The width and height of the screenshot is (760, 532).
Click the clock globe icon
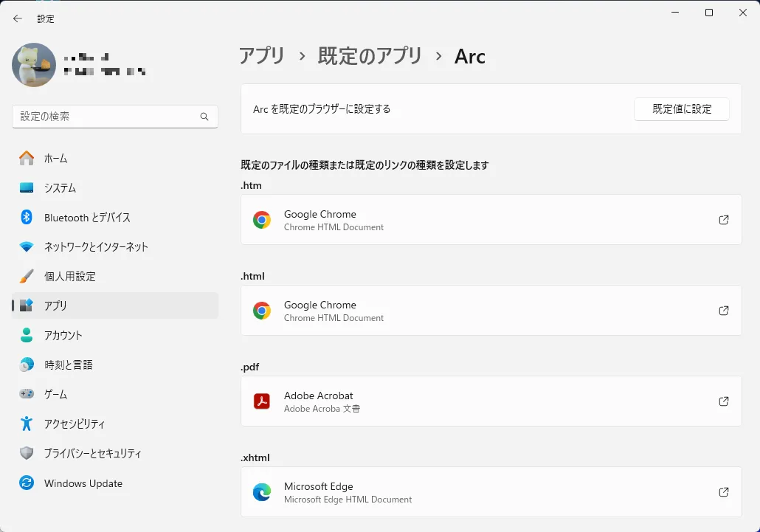pos(27,365)
